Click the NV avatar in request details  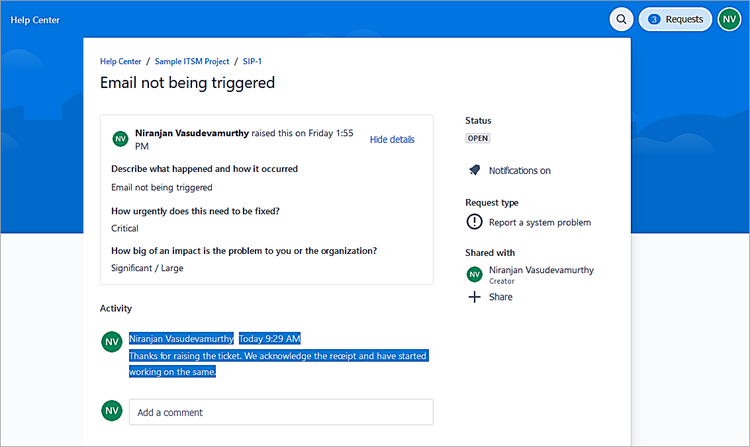pos(120,140)
